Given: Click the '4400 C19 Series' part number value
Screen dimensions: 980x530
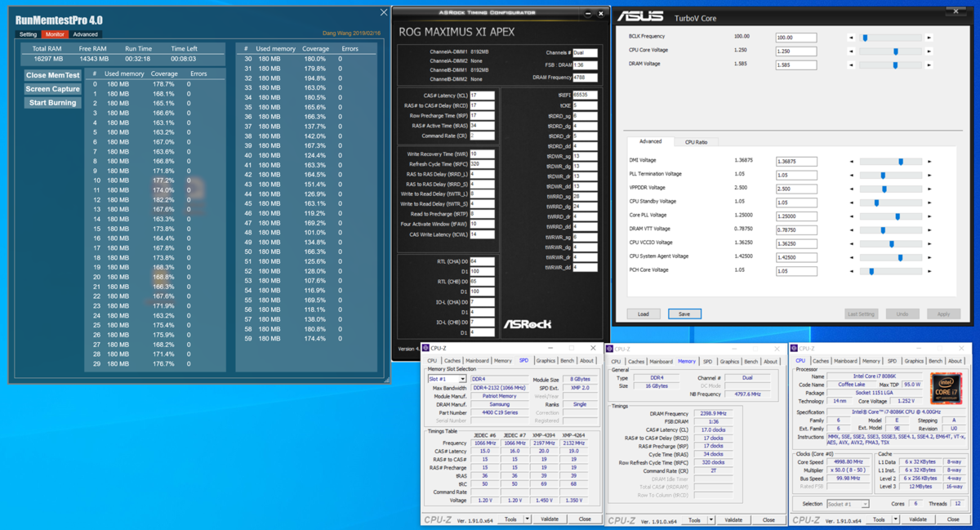Looking at the screenshot, I should [x=499, y=413].
